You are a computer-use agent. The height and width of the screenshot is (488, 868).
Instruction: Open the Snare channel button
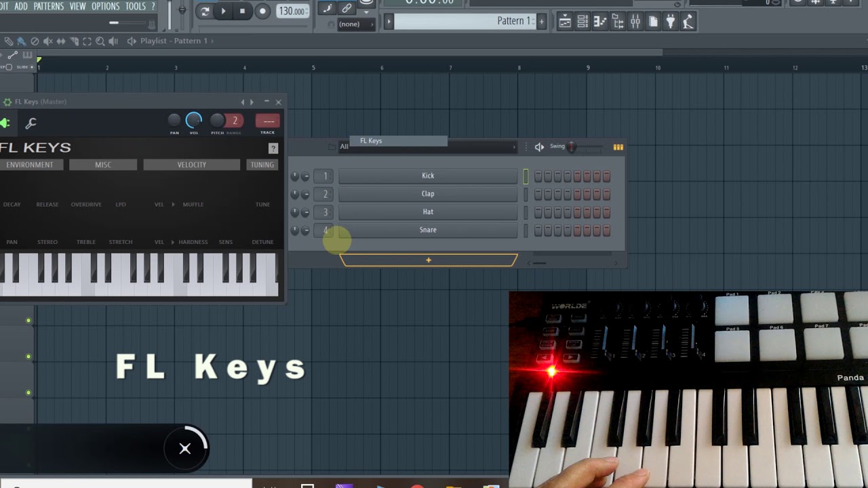tap(428, 230)
